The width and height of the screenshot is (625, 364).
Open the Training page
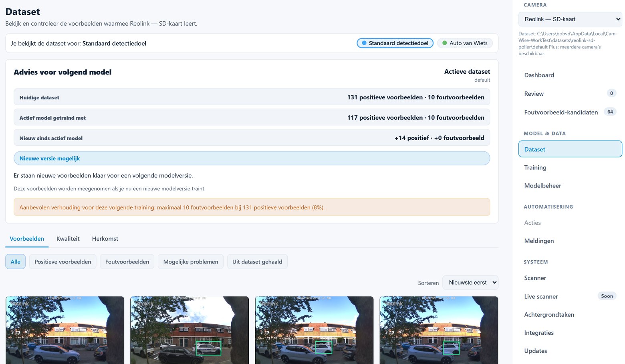coord(570,167)
